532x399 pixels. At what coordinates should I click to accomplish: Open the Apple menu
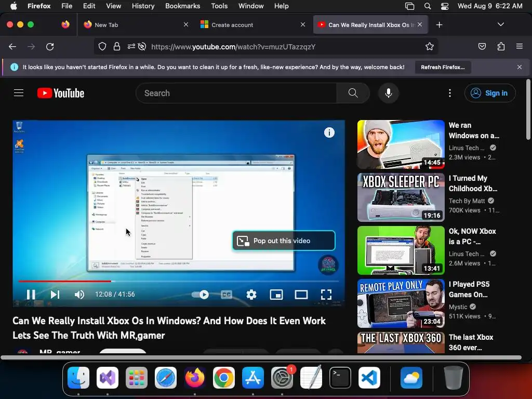[x=14, y=6]
